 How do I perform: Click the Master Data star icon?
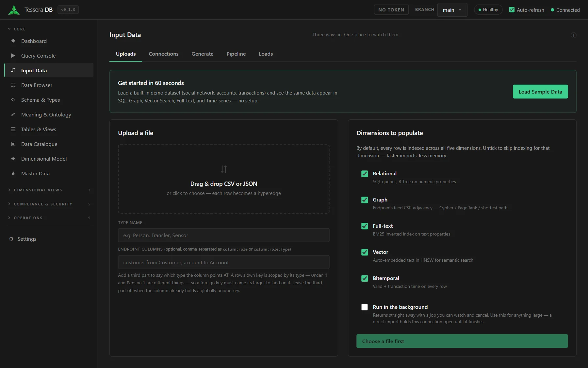tap(13, 173)
